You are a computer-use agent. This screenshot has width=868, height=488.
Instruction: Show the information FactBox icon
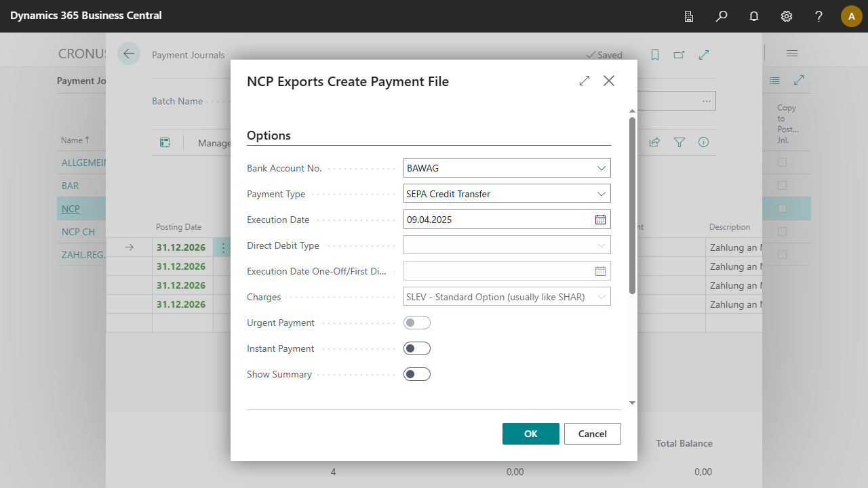(x=704, y=142)
